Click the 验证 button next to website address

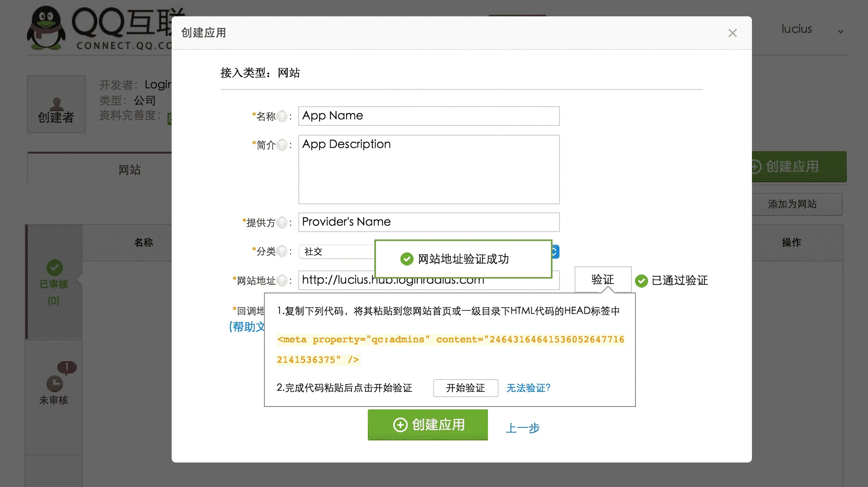click(x=603, y=279)
